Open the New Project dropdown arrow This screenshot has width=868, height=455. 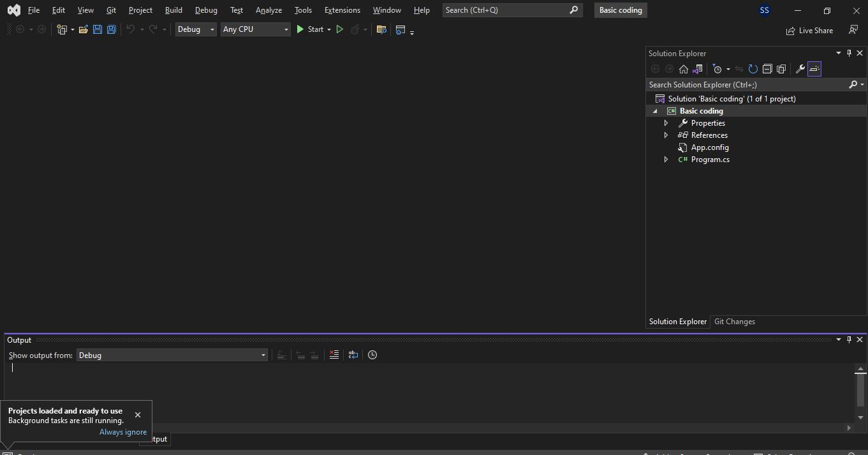pyautogui.click(x=72, y=30)
